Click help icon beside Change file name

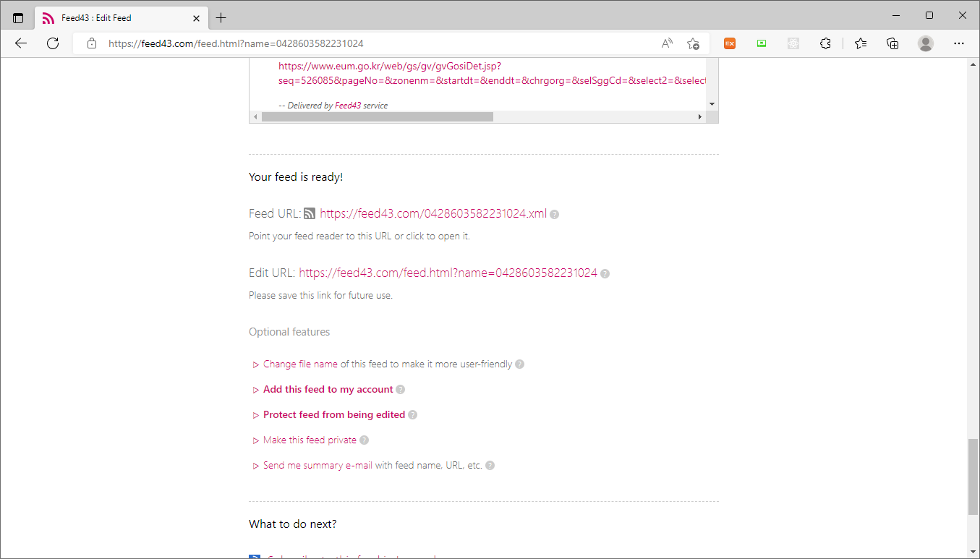pyautogui.click(x=519, y=364)
